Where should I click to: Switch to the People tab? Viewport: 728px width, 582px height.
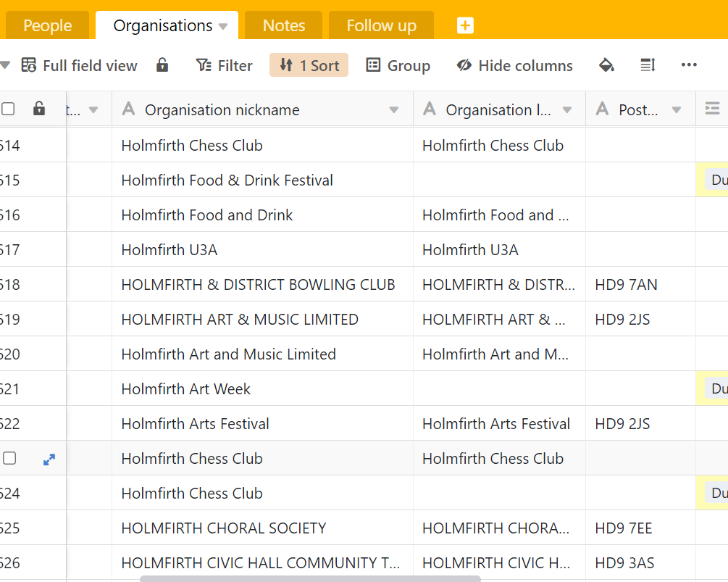(47, 25)
